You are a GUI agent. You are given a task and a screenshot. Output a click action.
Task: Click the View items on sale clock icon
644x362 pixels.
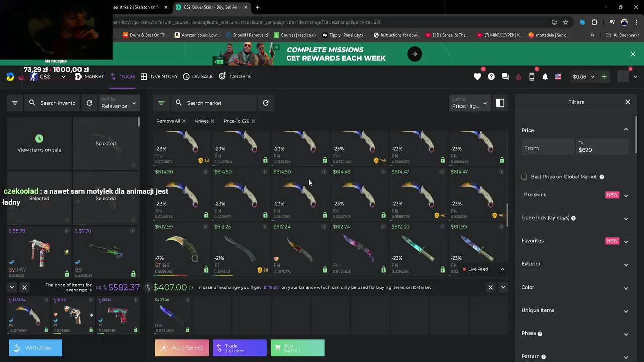click(39, 138)
